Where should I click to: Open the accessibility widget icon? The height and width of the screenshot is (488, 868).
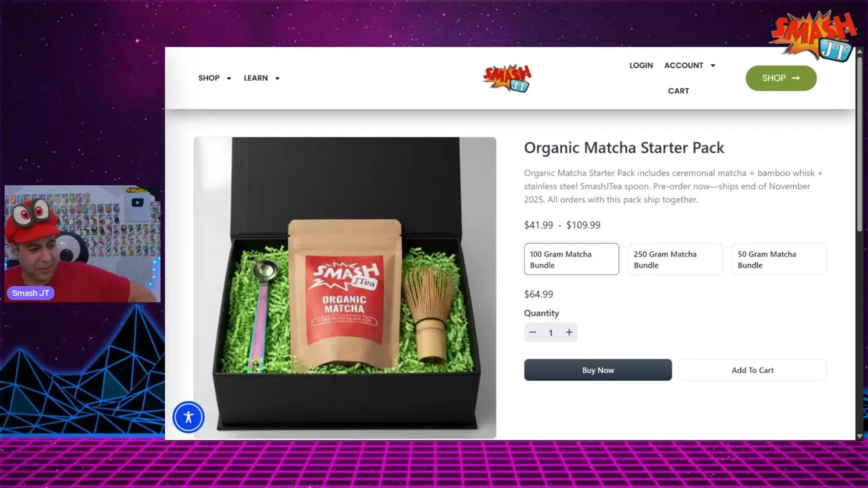coord(189,418)
